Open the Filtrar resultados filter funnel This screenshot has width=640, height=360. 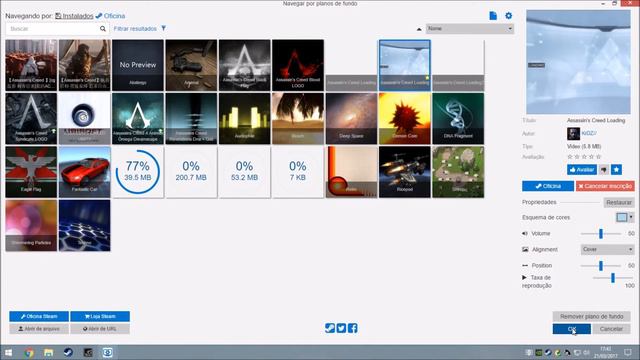[163, 29]
